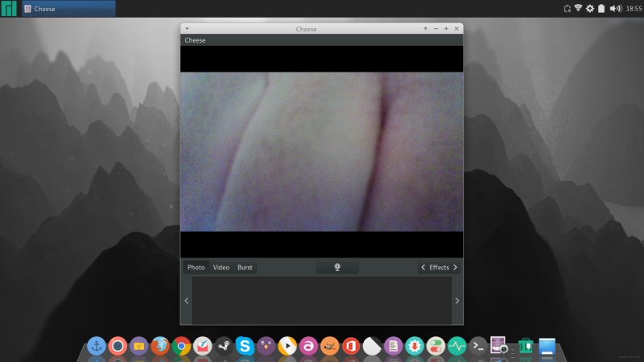Launch the media player with play triangle
Screen dimensions: 644x362
[x=287, y=346]
